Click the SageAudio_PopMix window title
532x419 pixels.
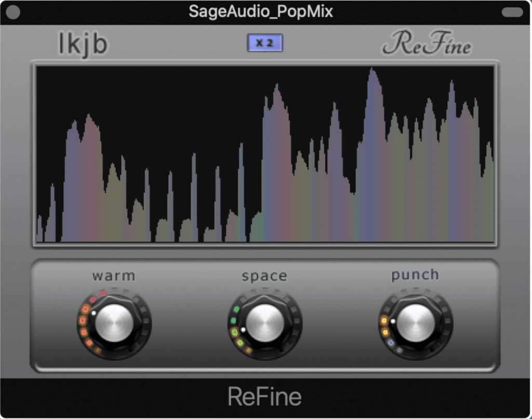click(261, 11)
